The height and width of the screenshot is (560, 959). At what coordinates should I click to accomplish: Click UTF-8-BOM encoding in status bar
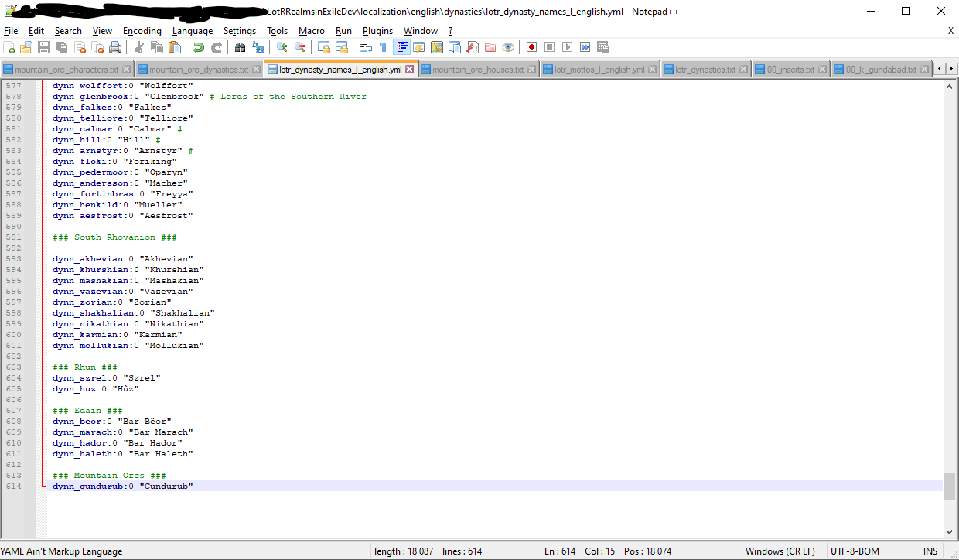click(855, 551)
